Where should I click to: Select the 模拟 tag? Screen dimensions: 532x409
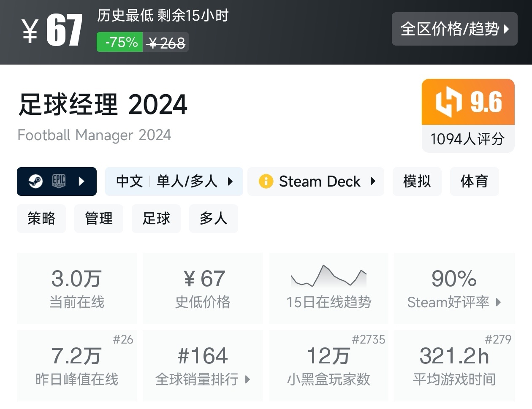[417, 181]
